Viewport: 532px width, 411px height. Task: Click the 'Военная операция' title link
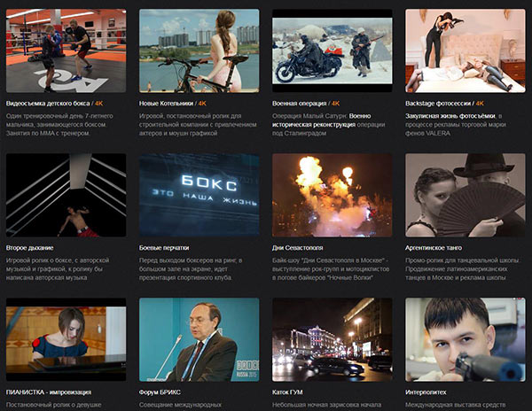click(x=299, y=104)
